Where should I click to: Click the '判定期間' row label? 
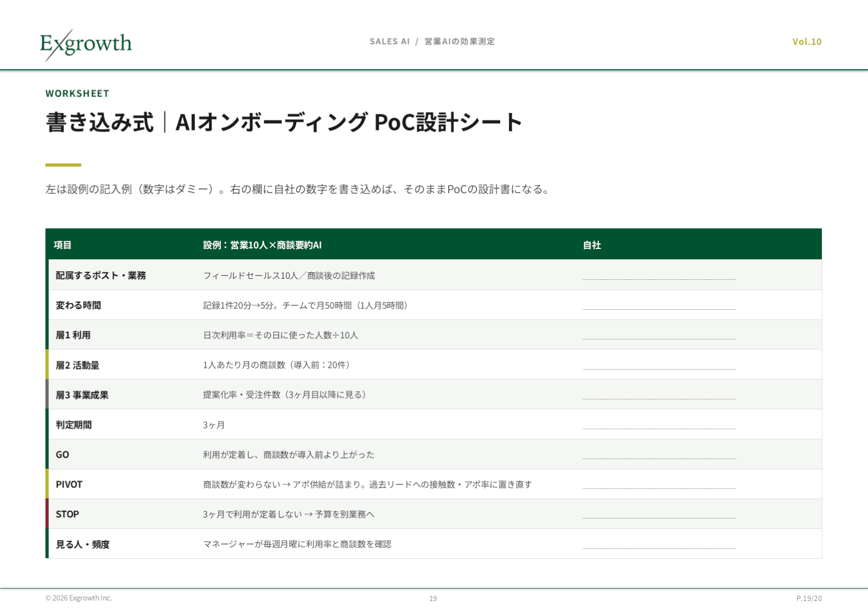point(74,425)
